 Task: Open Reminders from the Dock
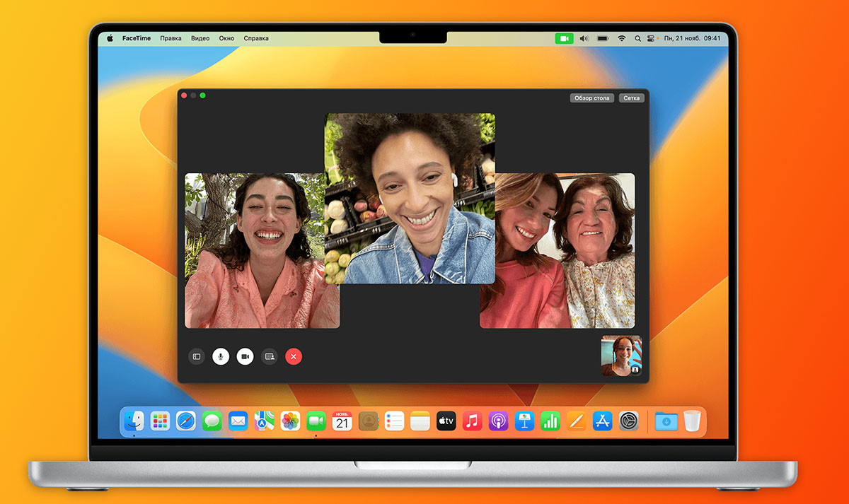coord(394,421)
